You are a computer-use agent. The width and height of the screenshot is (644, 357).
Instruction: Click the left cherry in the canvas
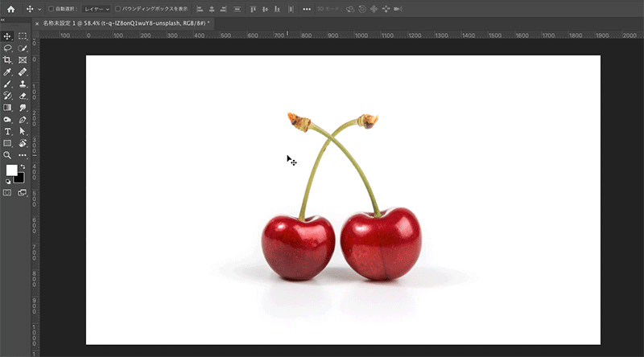click(298, 248)
